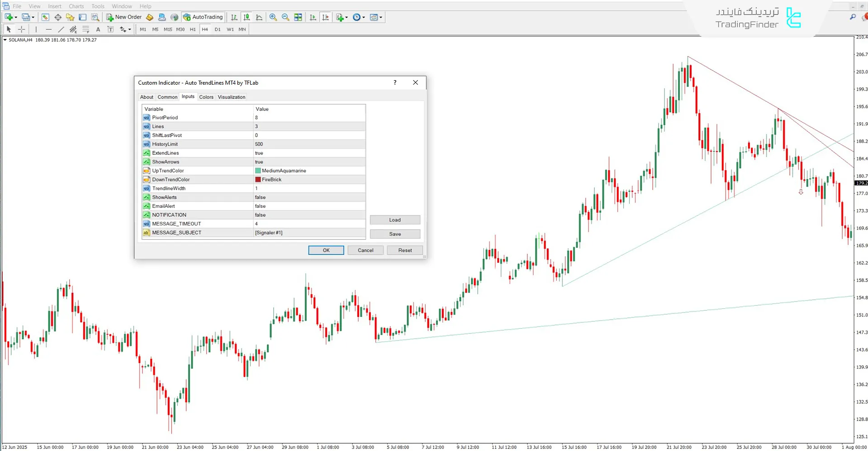The width and height of the screenshot is (868, 451).
Task: Click the Zoom Out magnifier icon
Action: click(285, 17)
